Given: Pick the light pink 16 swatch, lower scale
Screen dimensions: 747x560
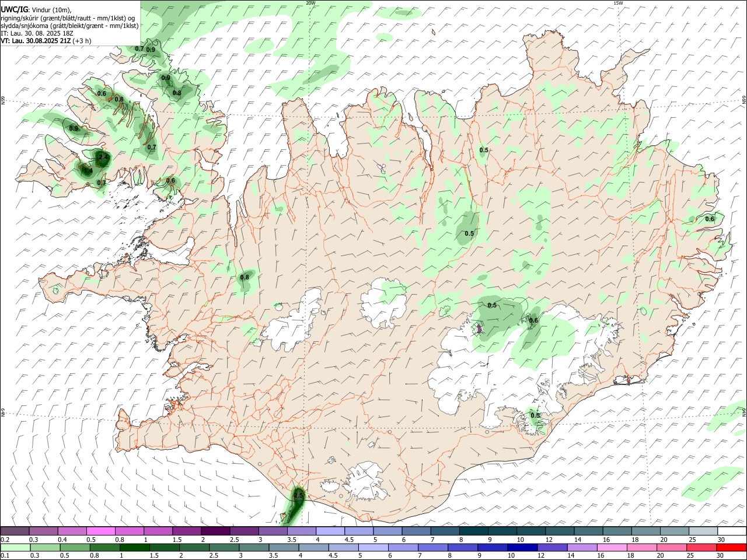Looking at the screenshot, I should point(611,547).
